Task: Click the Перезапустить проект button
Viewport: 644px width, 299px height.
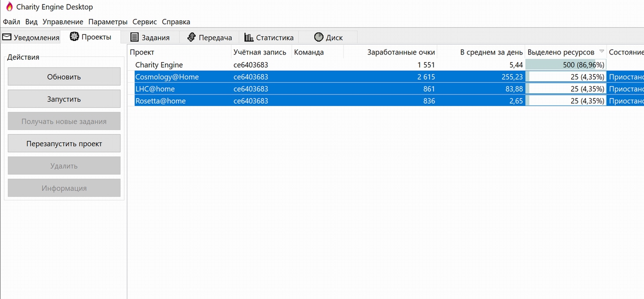Action: pos(64,143)
